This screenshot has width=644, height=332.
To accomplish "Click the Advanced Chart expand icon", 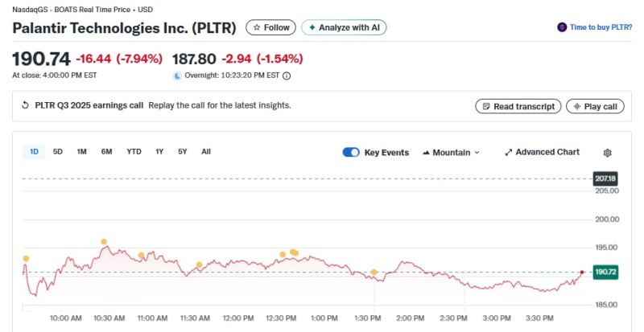I will [508, 153].
